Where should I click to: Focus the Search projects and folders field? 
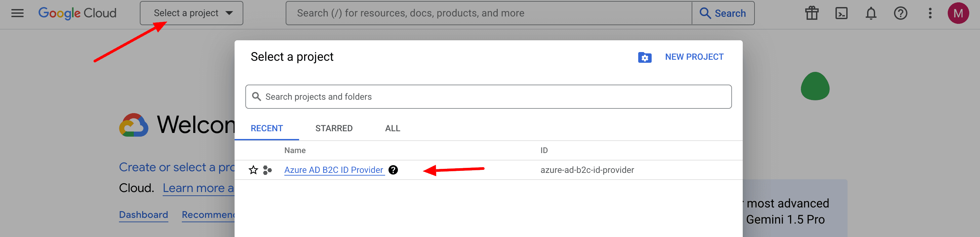coord(488,97)
